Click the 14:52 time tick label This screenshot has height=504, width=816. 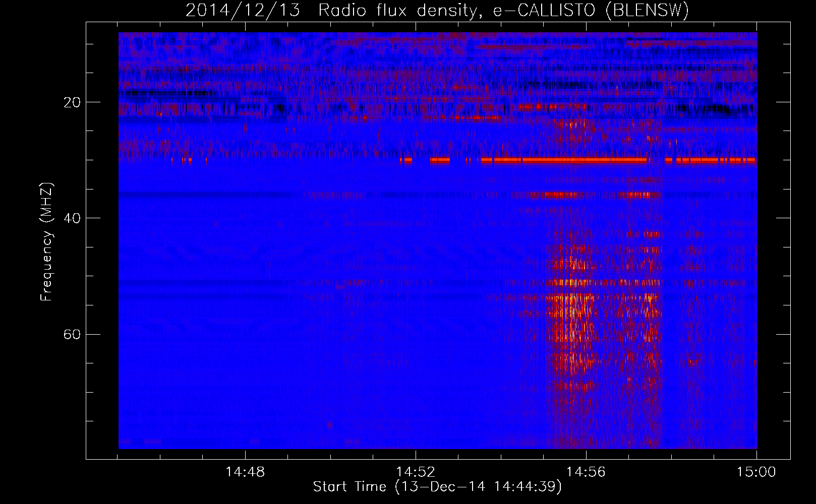pos(416,472)
